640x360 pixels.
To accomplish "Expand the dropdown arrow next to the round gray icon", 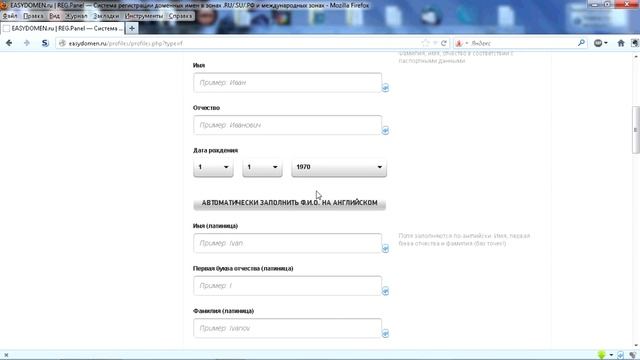I will 606,43.
